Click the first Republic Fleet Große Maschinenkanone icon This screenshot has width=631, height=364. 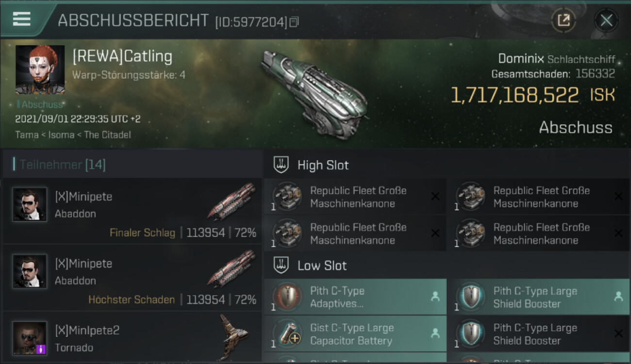(x=287, y=197)
